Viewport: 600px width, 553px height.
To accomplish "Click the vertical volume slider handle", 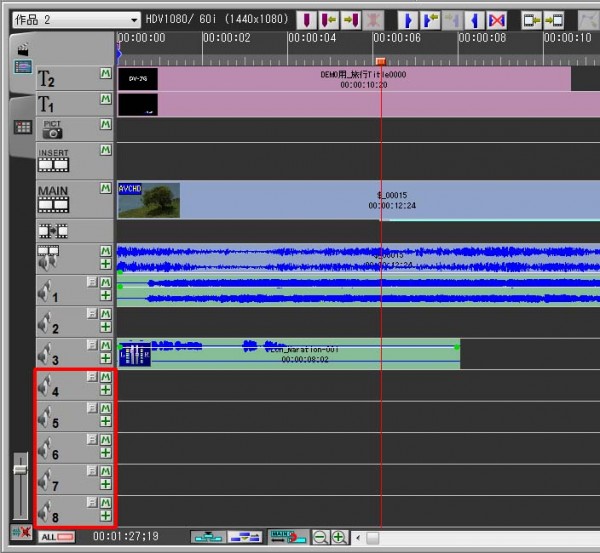I will 19,468.
